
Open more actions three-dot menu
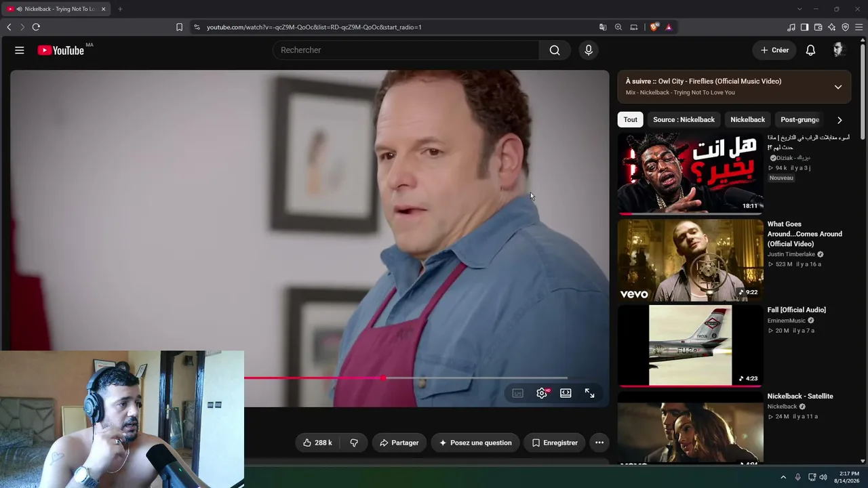(599, 443)
